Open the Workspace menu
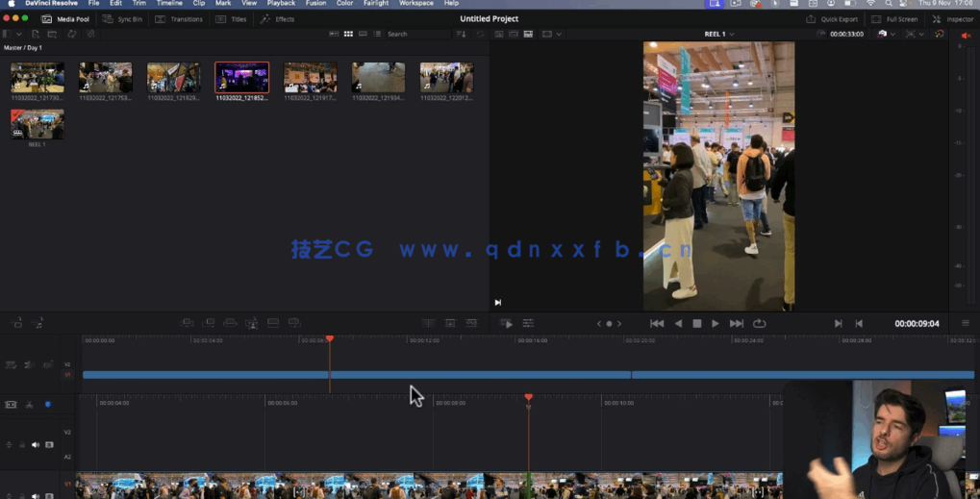Image resolution: width=980 pixels, height=499 pixels. 416,3
